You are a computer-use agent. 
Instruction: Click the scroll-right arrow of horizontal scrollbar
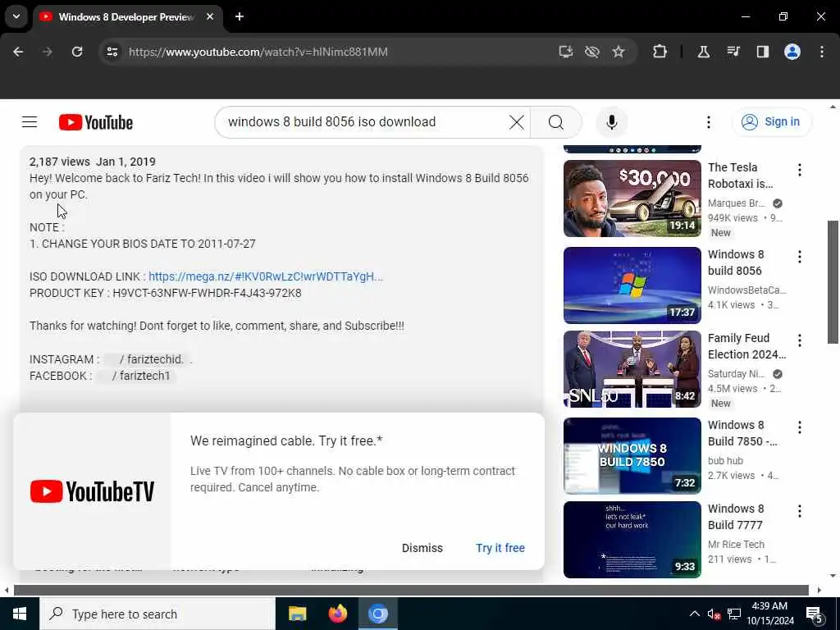819,591
